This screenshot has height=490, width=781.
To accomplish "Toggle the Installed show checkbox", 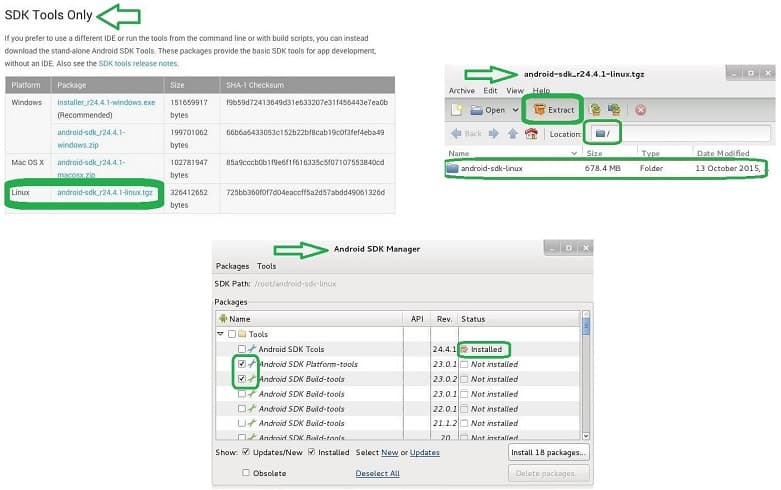I will point(311,452).
